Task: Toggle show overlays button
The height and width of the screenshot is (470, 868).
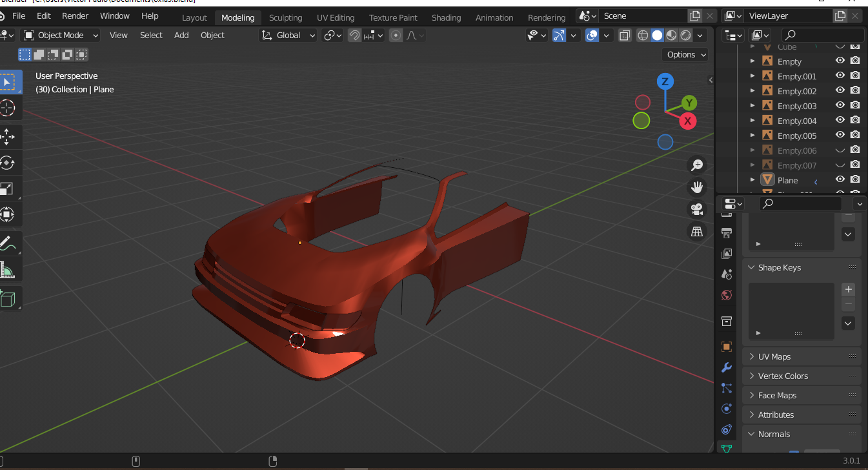Action: pos(592,36)
